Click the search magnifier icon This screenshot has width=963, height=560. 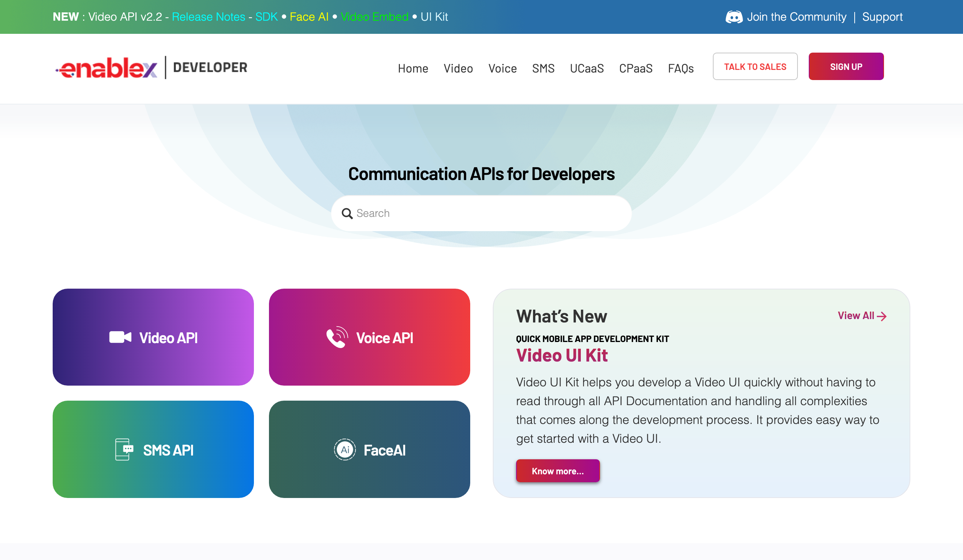point(347,213)
